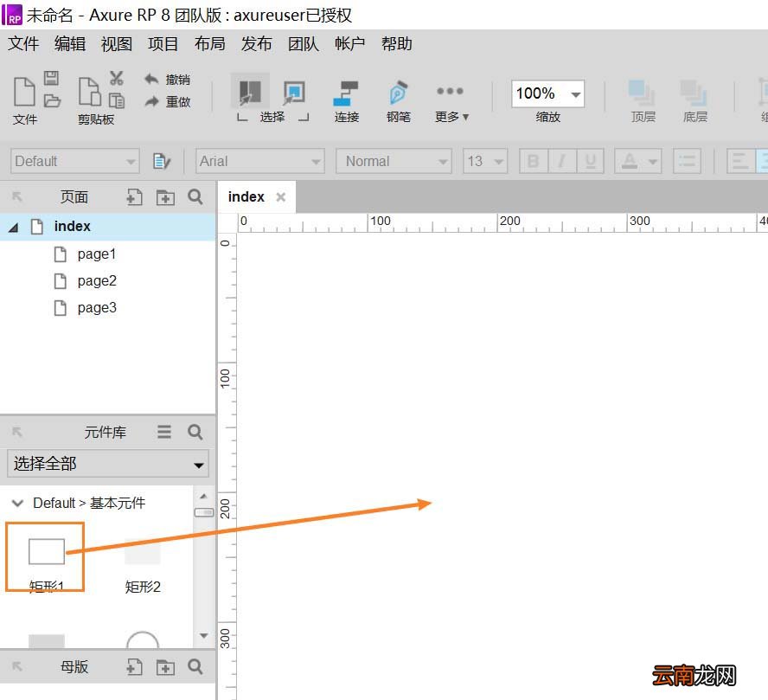Search masters with the magnifier icon
Viewport: 768px width, 700px height.
click(x=195, y=667)
